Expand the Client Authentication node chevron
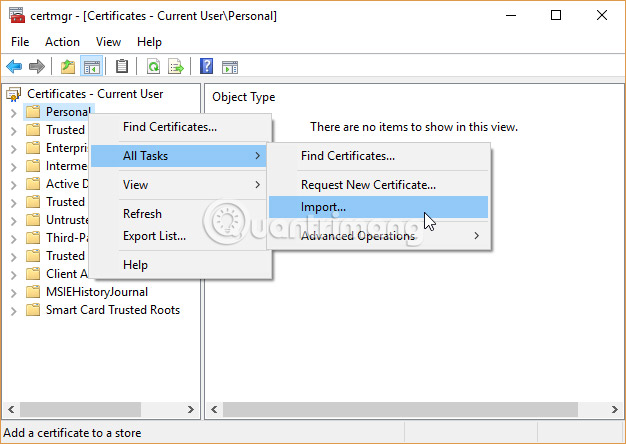The width and height of the screenshot is (626, 444). point(14,275)
